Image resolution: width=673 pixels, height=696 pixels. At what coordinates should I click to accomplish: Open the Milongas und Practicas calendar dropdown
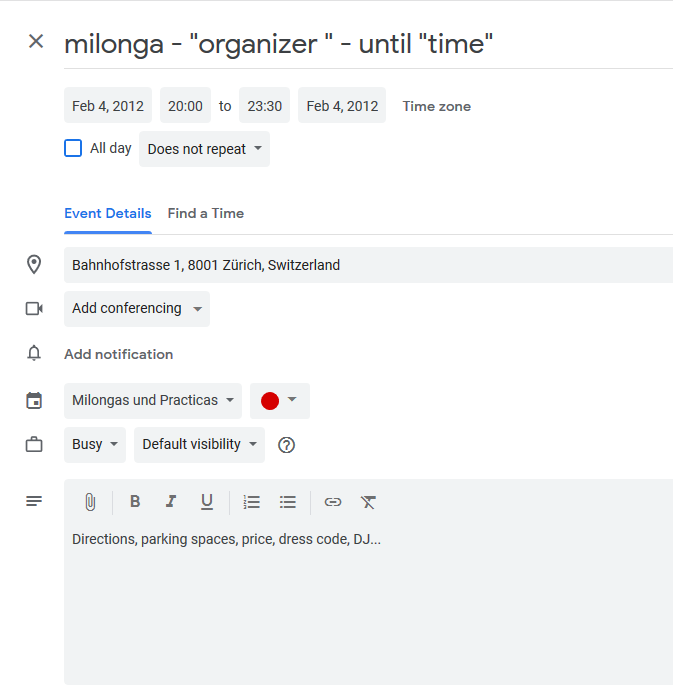[x=153, y=401]
